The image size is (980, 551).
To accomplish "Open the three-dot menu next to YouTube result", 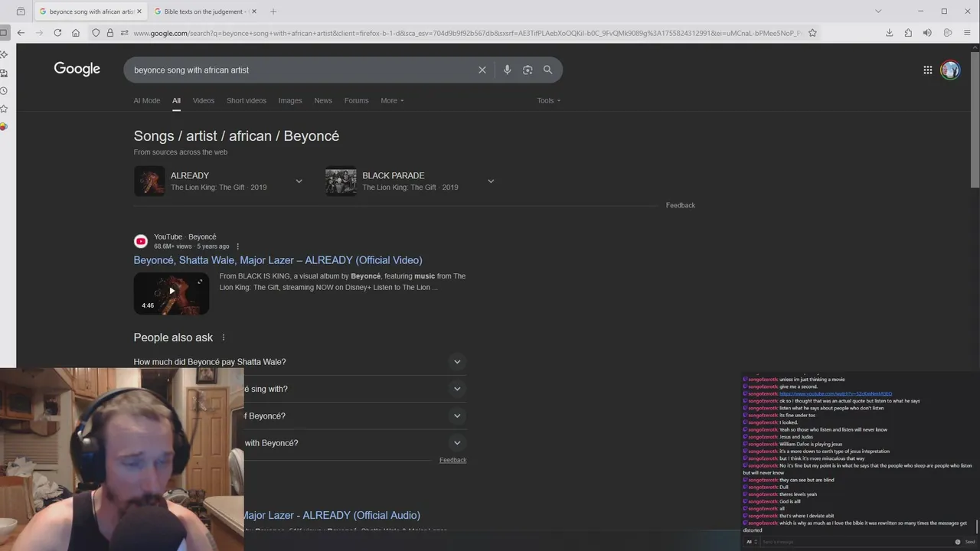I will [237, 246].
